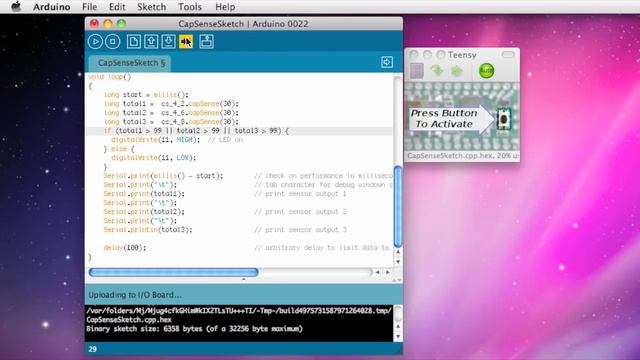Click the editor horizontal scroll right arrow
Viewport: 640px width, 360px height.
[x=388, y=272]
